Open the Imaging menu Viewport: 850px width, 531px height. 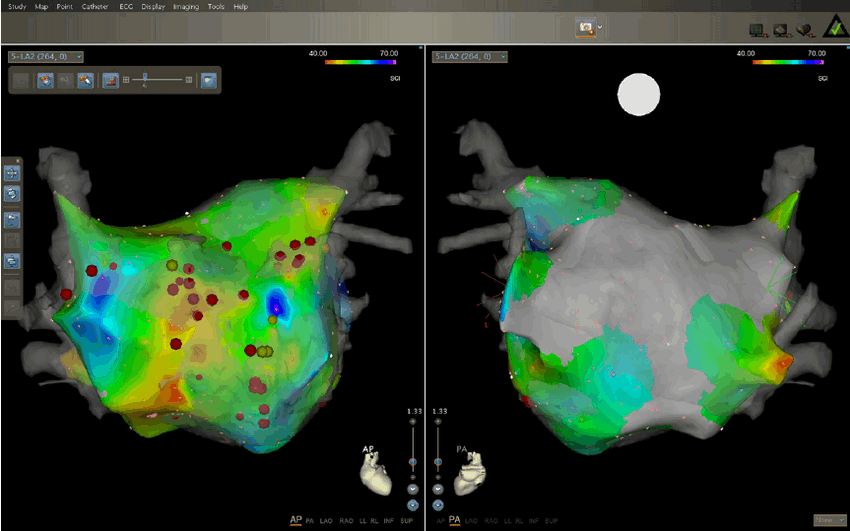click(x=188, y=6)
